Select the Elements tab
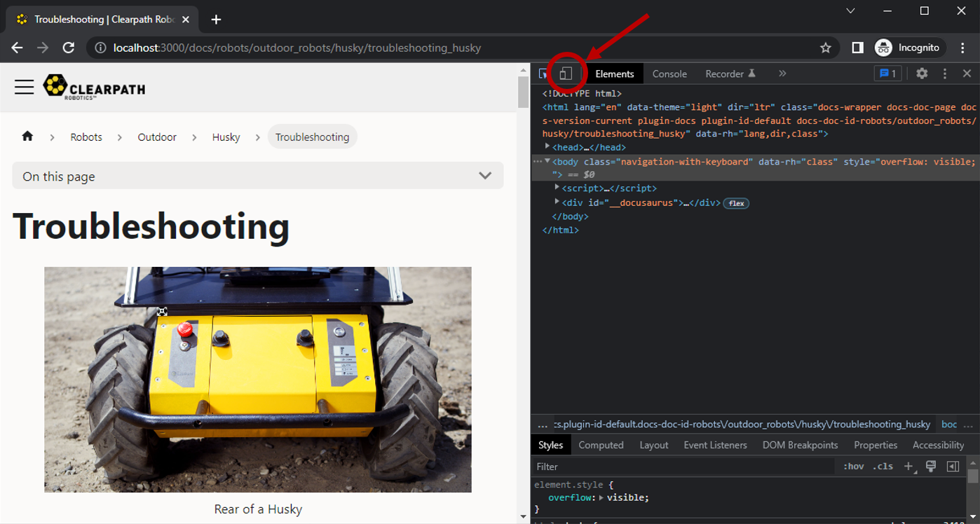The width and height of the screenshot is (980, 524). [x=615, y=74]
